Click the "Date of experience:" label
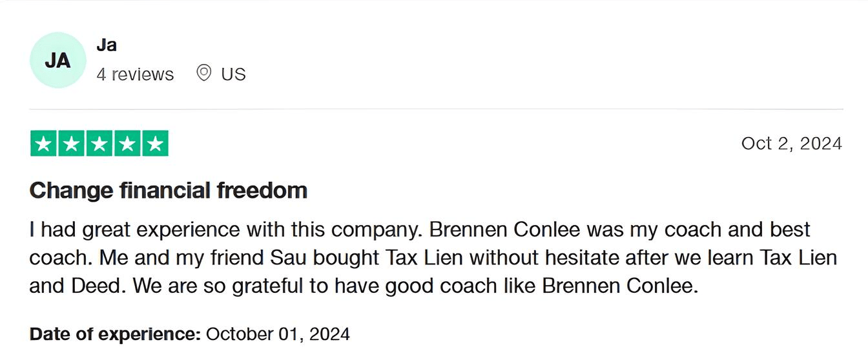Viewport: 868px width, 362px height. tap(115, 334)
